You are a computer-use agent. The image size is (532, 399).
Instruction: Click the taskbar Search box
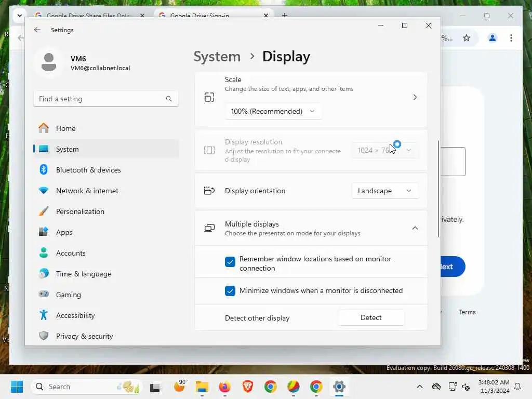(x=87, y=387)
